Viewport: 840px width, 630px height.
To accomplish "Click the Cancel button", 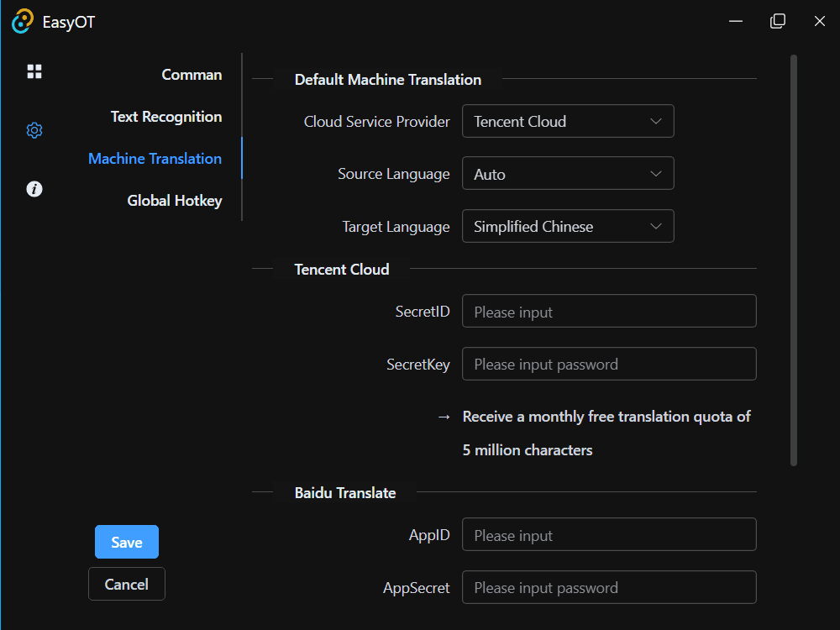I will (127, 584).
